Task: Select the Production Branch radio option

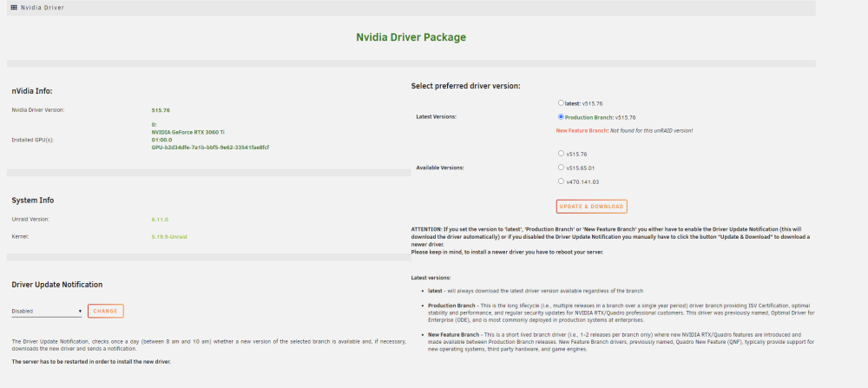Action: point(561,117)
